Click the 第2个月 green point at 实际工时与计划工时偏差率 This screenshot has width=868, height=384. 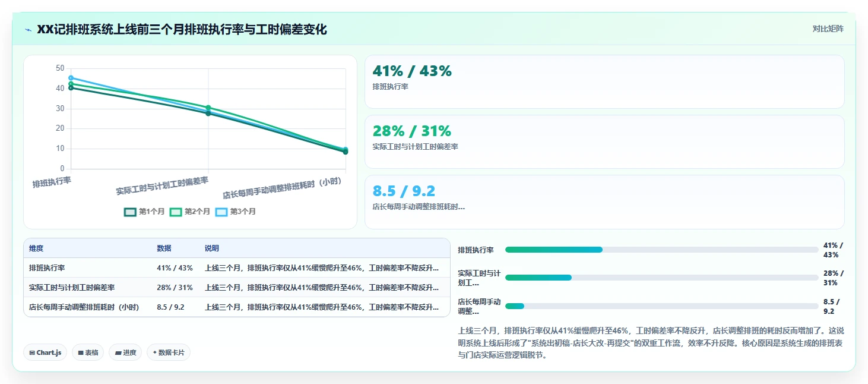[208, 108]
